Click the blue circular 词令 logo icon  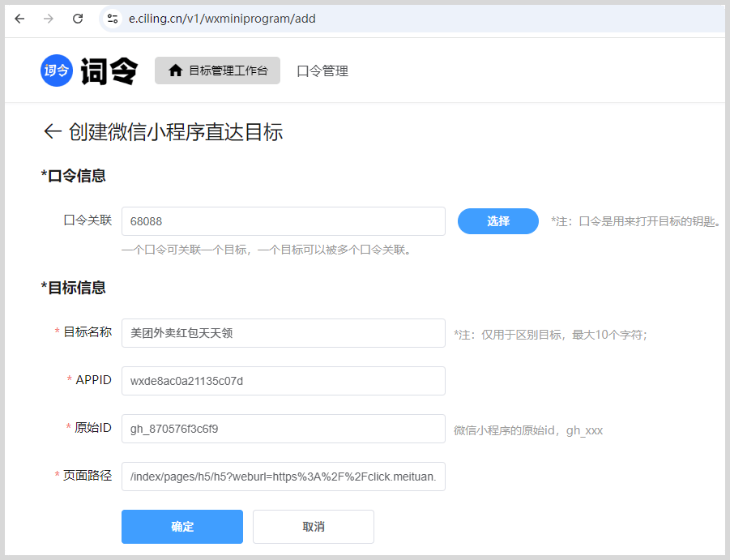pyautogui.click(x=56, y=71)
